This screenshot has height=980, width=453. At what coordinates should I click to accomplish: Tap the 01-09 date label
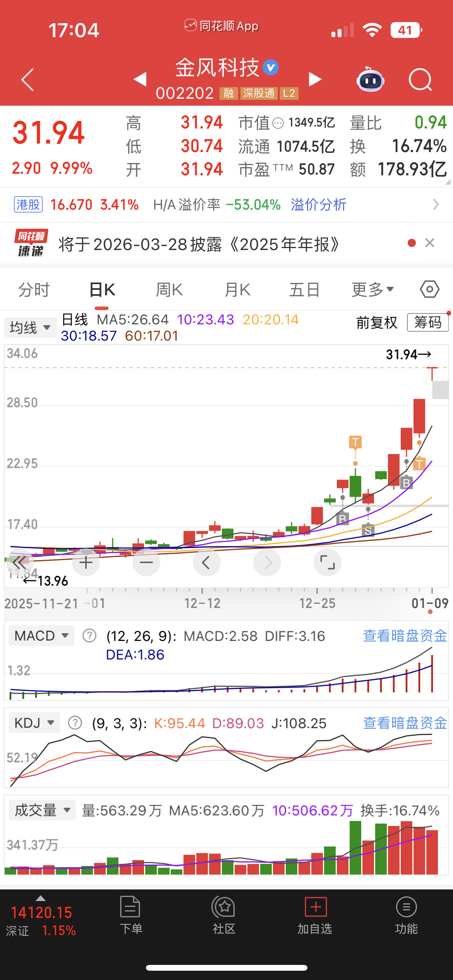(x=430, y=603)
